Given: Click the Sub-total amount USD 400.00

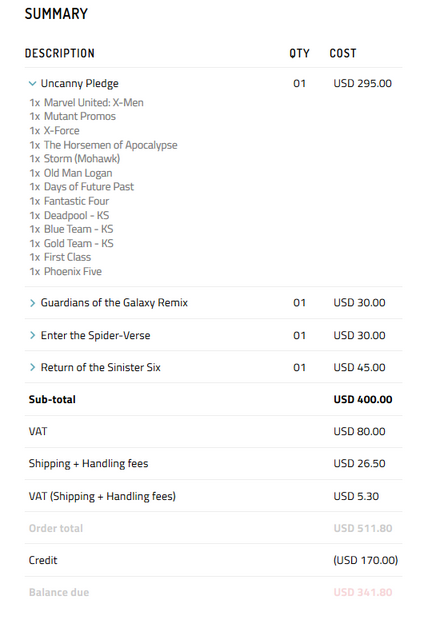Looking at the screenshot, I should (362, 399).
